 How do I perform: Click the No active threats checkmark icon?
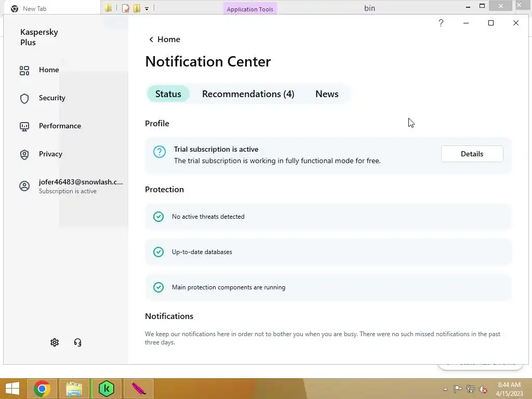pyautogui.click(x=158, y=217)
